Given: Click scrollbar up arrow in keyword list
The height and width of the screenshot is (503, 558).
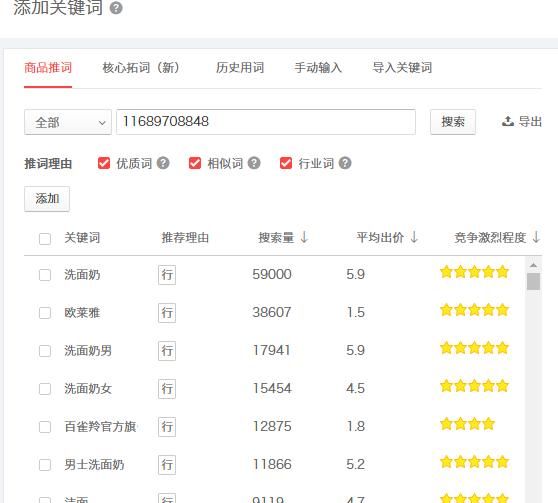Looking at the screenshot, I should [533, 265].
